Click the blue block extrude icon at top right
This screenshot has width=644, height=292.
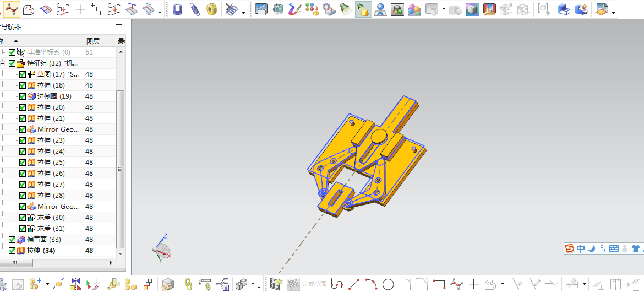pyautogui.click(x=564, y=9)
